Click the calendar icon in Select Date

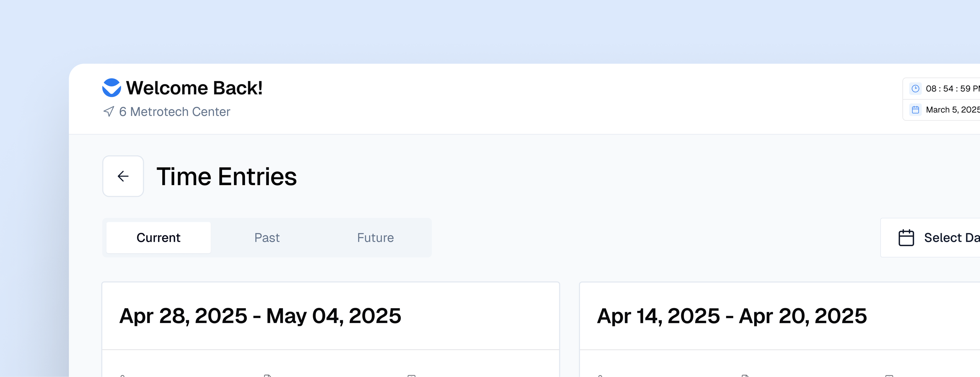906,237
